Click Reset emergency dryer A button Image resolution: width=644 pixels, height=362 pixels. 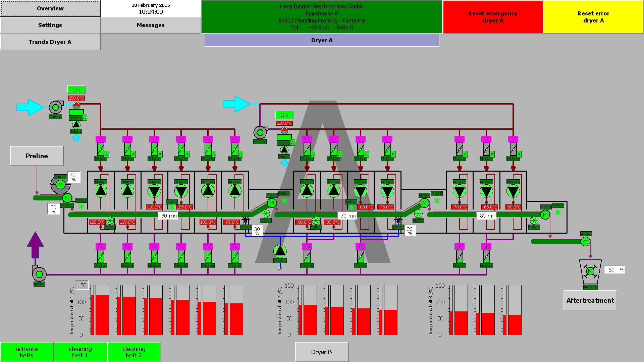(493, 17)
